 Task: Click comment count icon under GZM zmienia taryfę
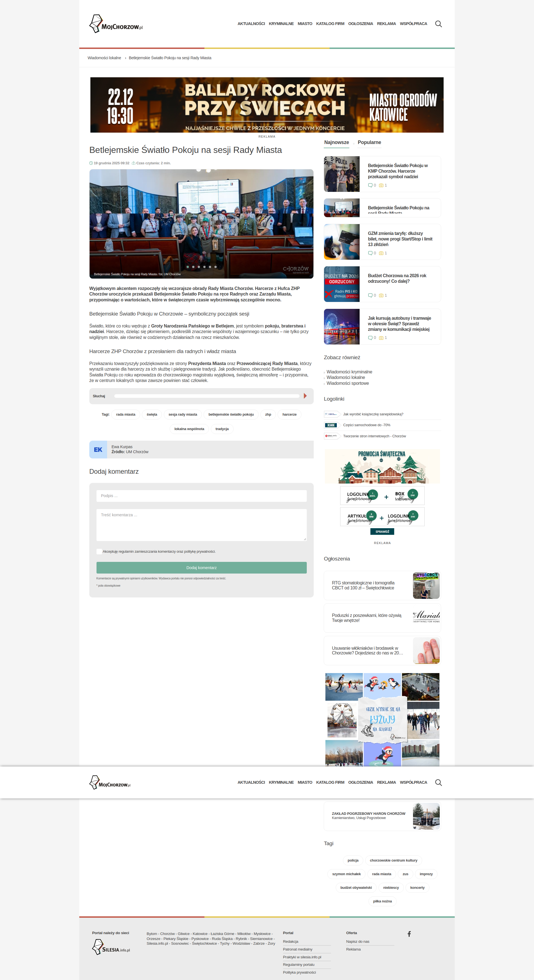[370, 253]
